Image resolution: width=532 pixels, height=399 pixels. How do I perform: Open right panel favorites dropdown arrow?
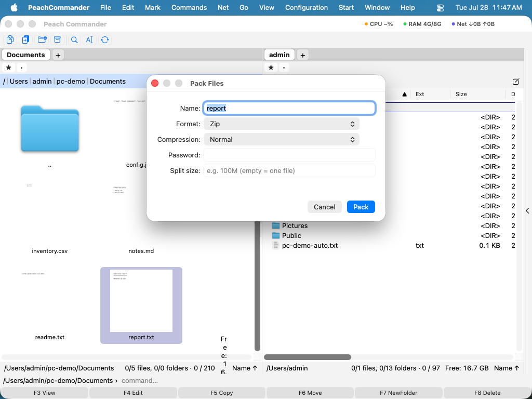point(284,68)
